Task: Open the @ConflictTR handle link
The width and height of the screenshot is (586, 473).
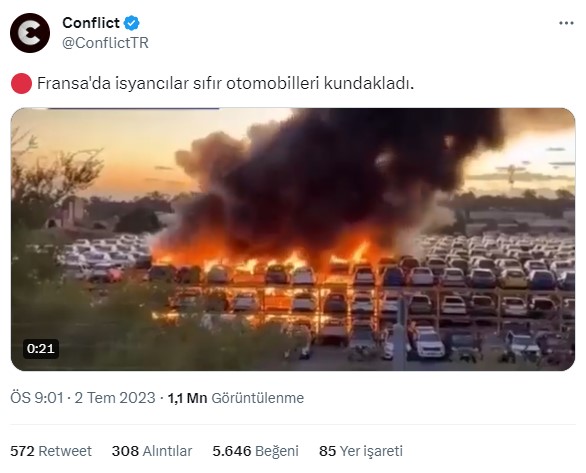Action: [x=105, y=43]
